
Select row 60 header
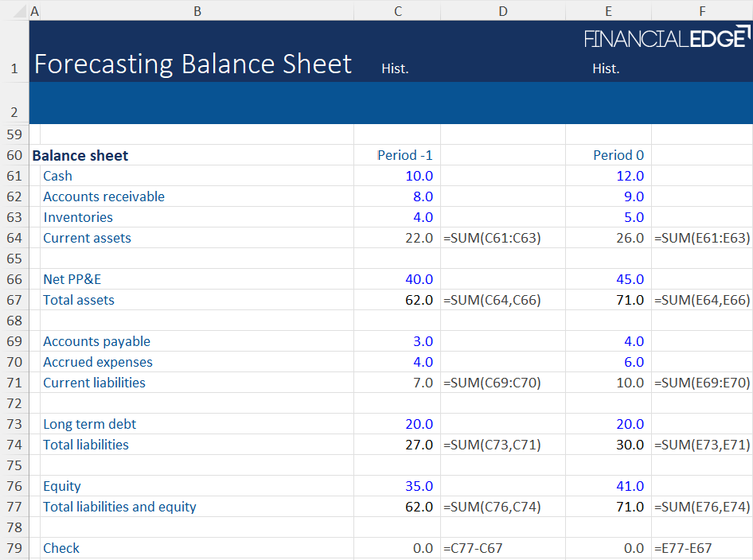[14, 156]
